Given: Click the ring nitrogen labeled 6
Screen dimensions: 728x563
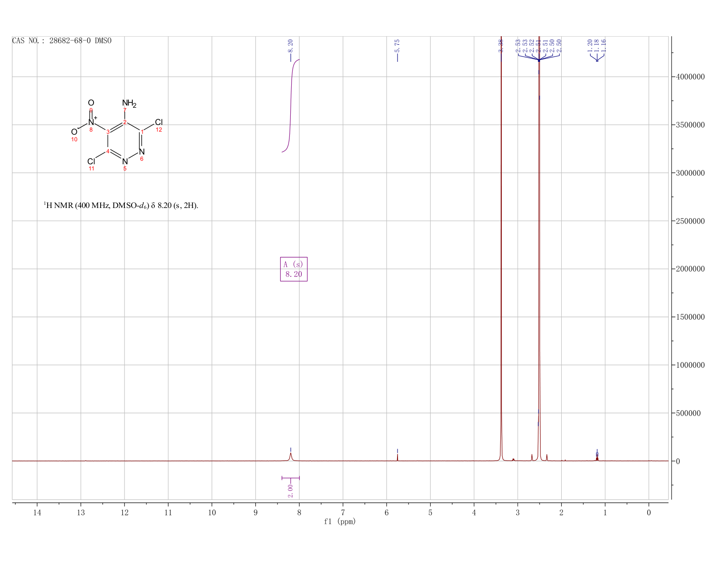Looking at the screenshot, I should [x=142, y=152].
